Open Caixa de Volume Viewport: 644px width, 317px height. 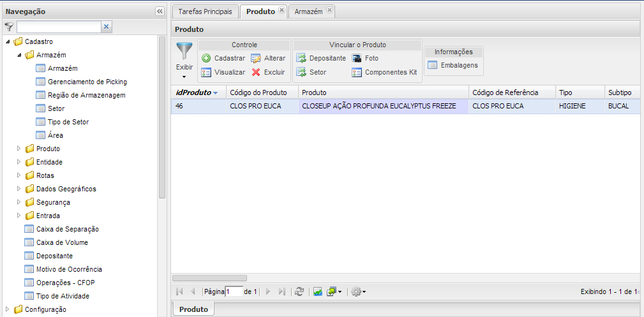tap(56, 242)
